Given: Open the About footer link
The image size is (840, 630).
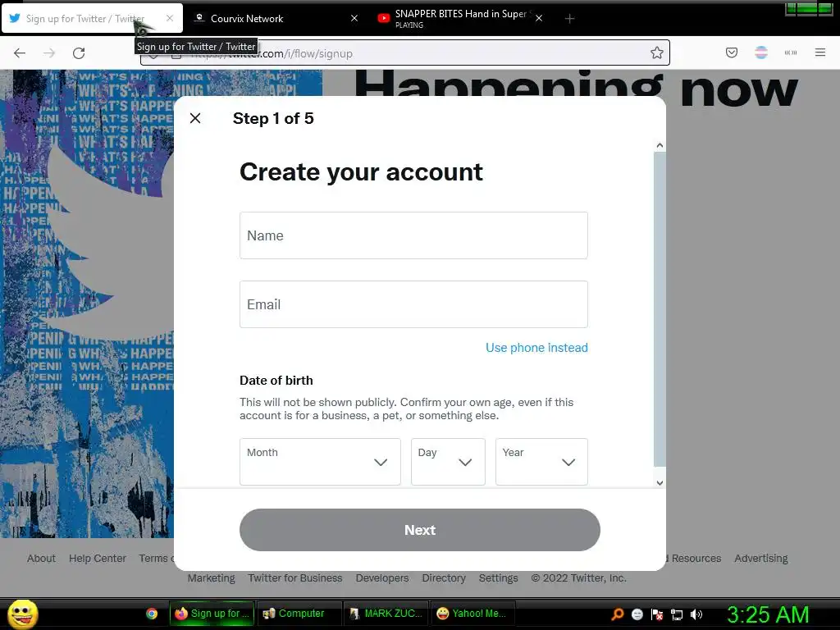Looking at the screenshot, I should (x=41, y=558).
